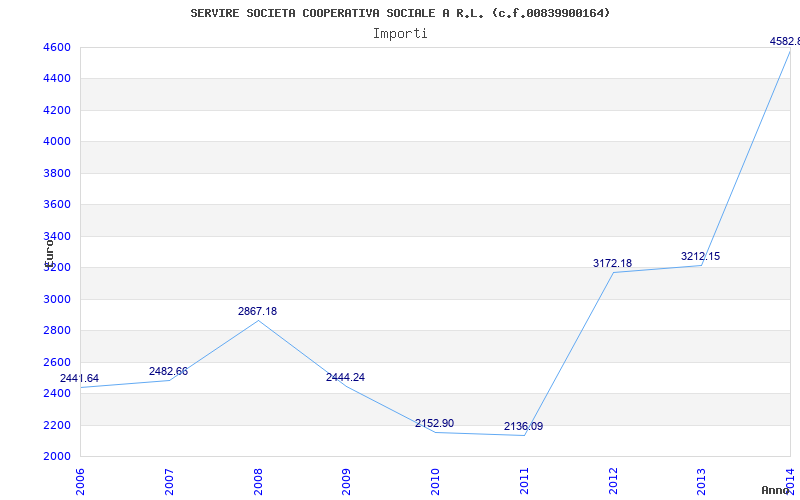
Task: Click the 2482.66 value label
Action: tap(168, 371)
